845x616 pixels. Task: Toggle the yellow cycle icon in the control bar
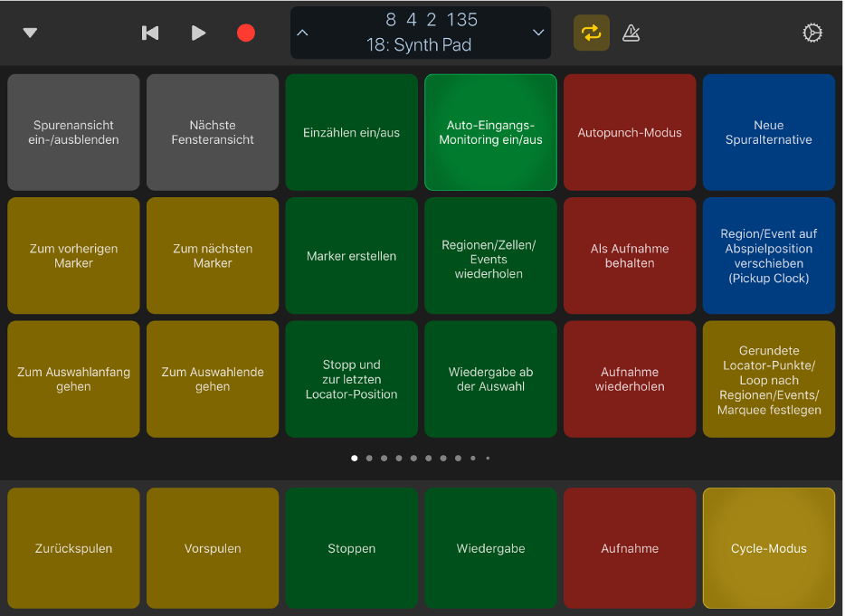click(591, 33)
